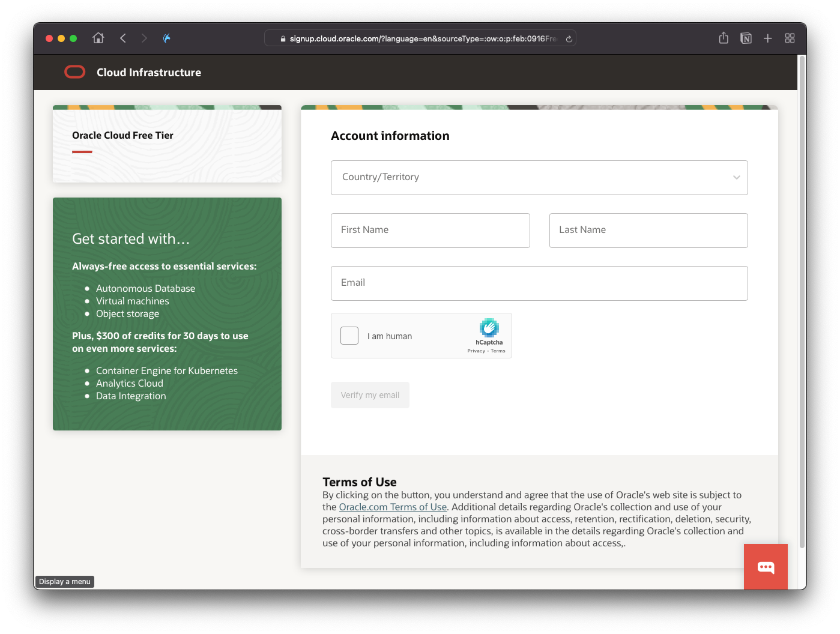Click the blue extension icon in toolbar
The width and height of the screenshot is (840, 634).
coord(167,38)
